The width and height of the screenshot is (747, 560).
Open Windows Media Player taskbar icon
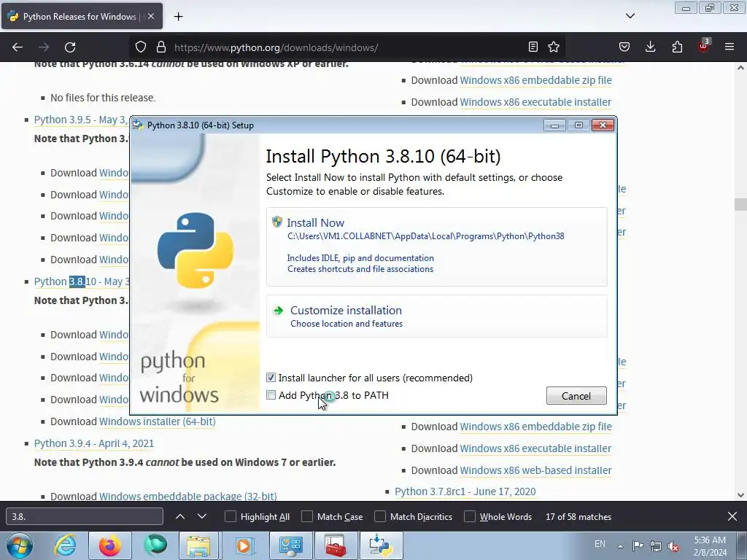(x=244, y=545)
